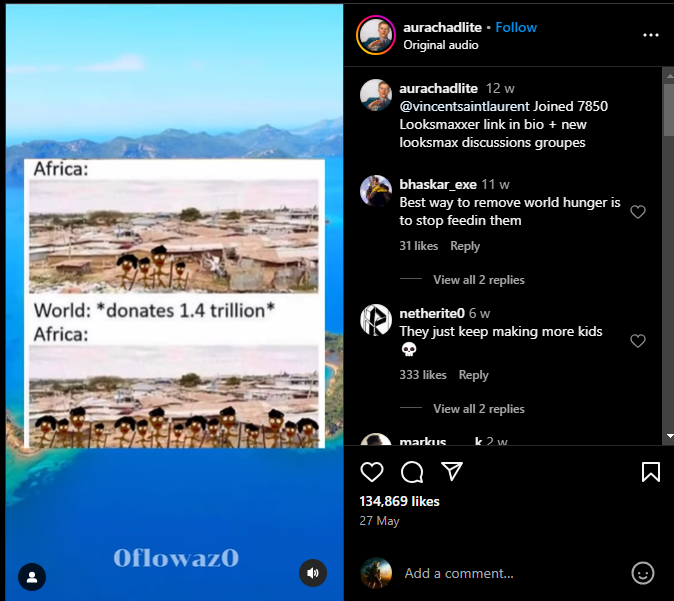Expand replies under netherite0's comment
Image resolution: width=674 pixels, height=601 pixels.
coord(479,409)
